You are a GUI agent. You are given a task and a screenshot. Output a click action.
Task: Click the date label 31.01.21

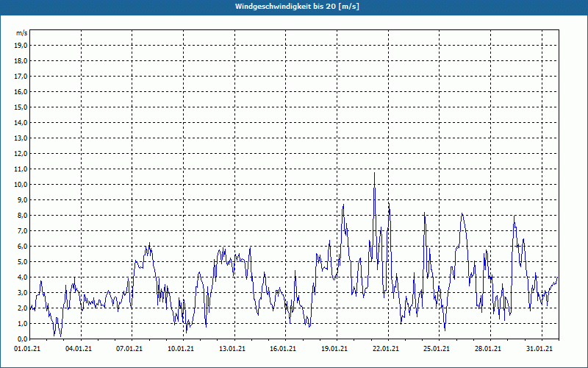point(539,349)
